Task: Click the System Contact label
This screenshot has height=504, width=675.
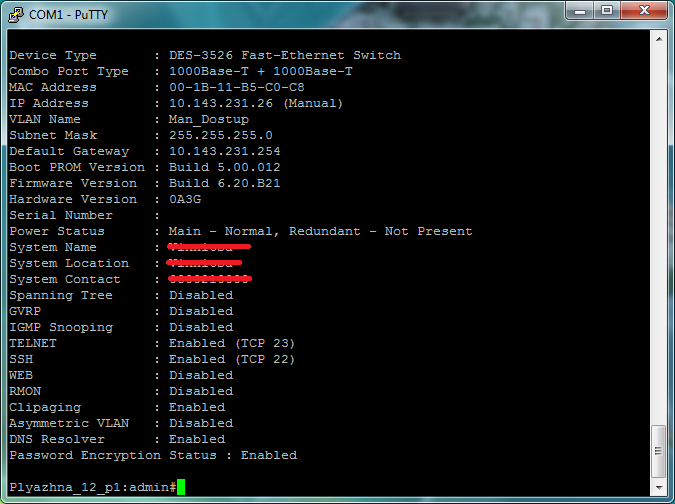Action: coord(65,279)
